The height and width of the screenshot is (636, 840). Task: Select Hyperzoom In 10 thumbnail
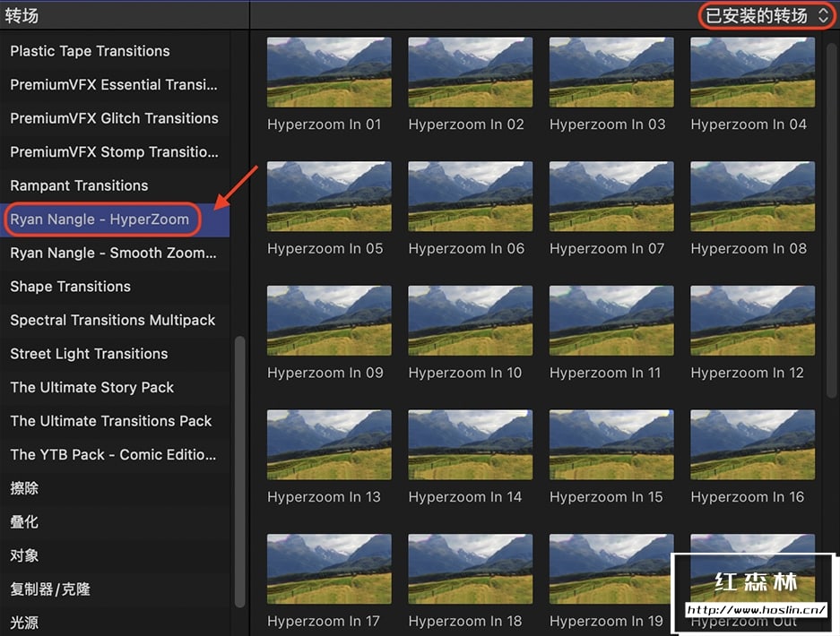click(471, 320)
